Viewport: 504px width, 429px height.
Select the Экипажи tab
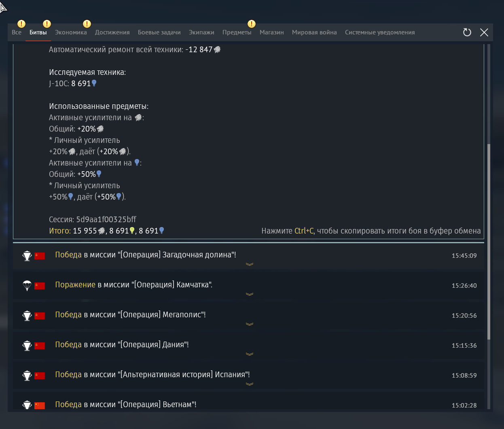click(201, 32)
